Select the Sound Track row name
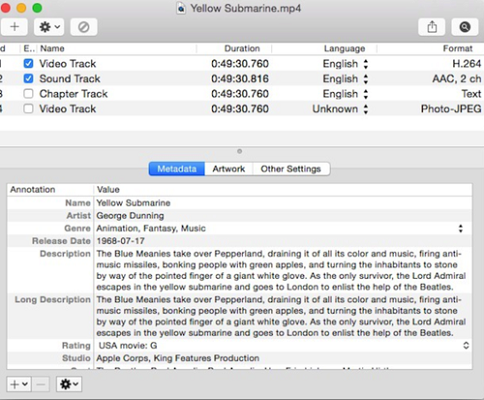484x400 pixels. [70, 79]
